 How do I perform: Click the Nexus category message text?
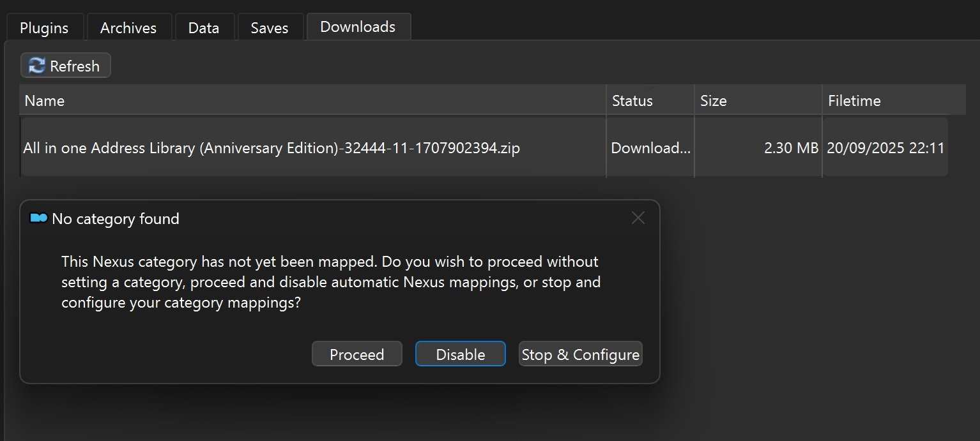330,282
